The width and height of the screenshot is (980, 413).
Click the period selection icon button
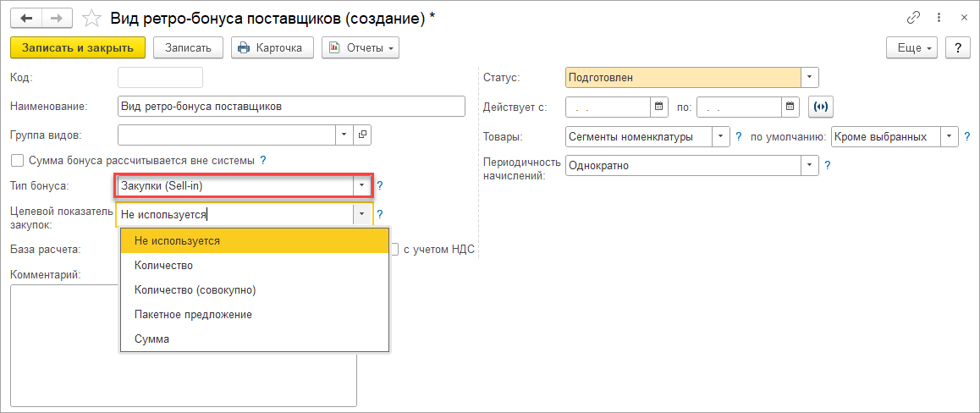[819, 107]
